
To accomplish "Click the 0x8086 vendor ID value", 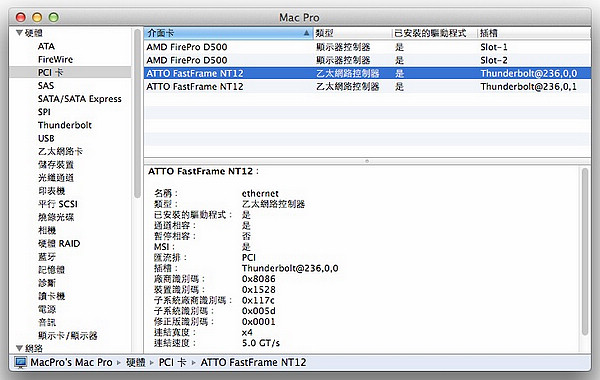I will point(258,279).
